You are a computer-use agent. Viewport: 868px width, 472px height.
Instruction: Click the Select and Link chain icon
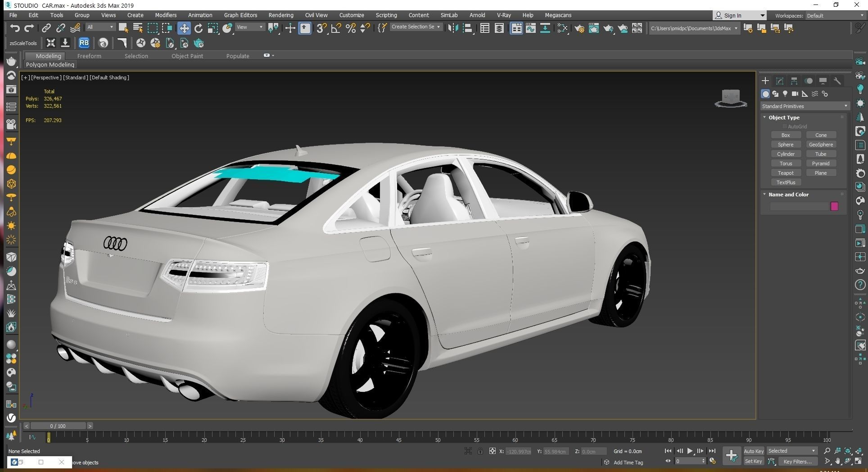pos(46,28)
